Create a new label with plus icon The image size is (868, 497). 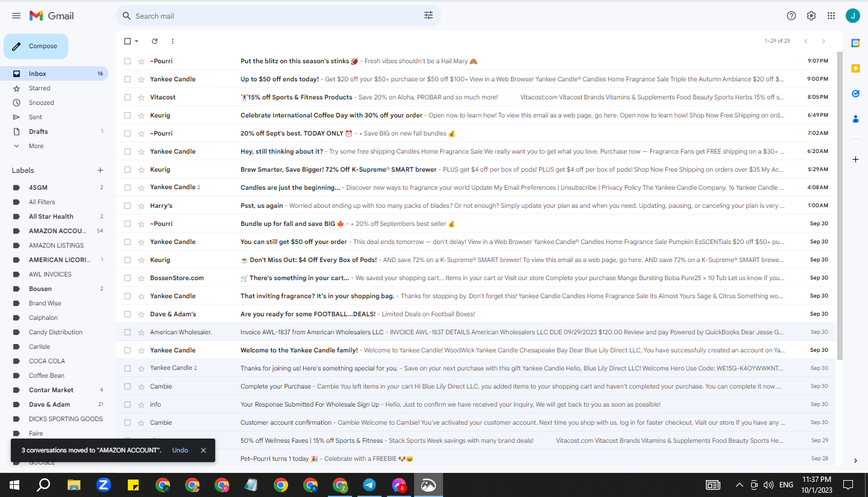100,170
